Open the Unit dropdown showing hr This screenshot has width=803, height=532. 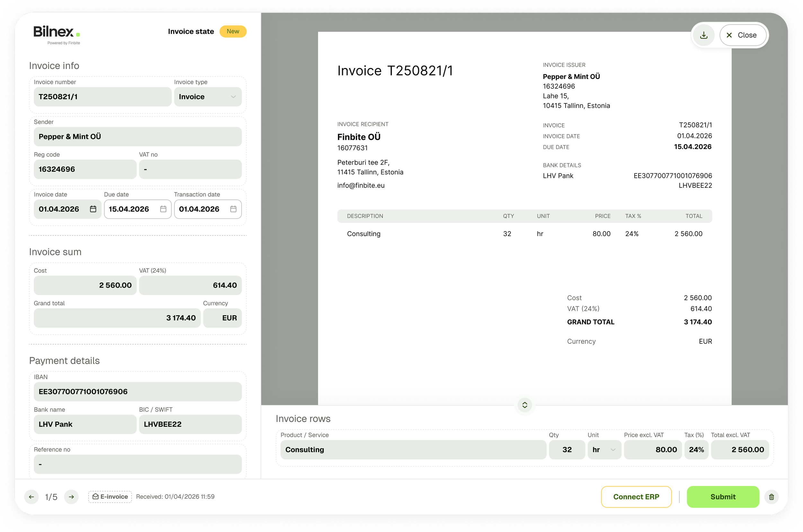click(604, 449)
